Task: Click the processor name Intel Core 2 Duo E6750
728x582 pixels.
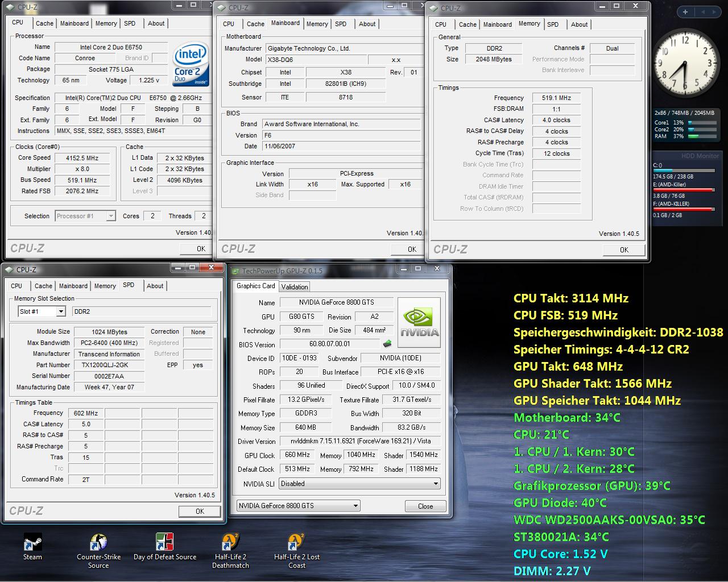Action: point(111,47)
